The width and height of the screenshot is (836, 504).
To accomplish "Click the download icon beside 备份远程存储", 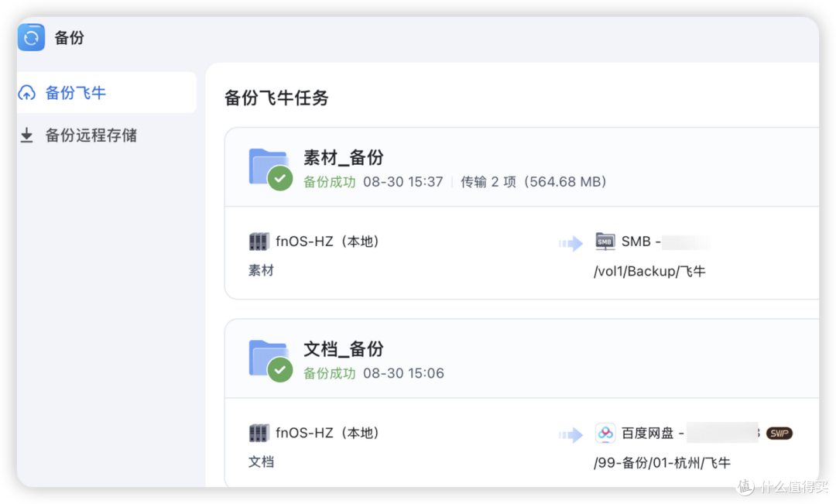I will tap(26, 135).
